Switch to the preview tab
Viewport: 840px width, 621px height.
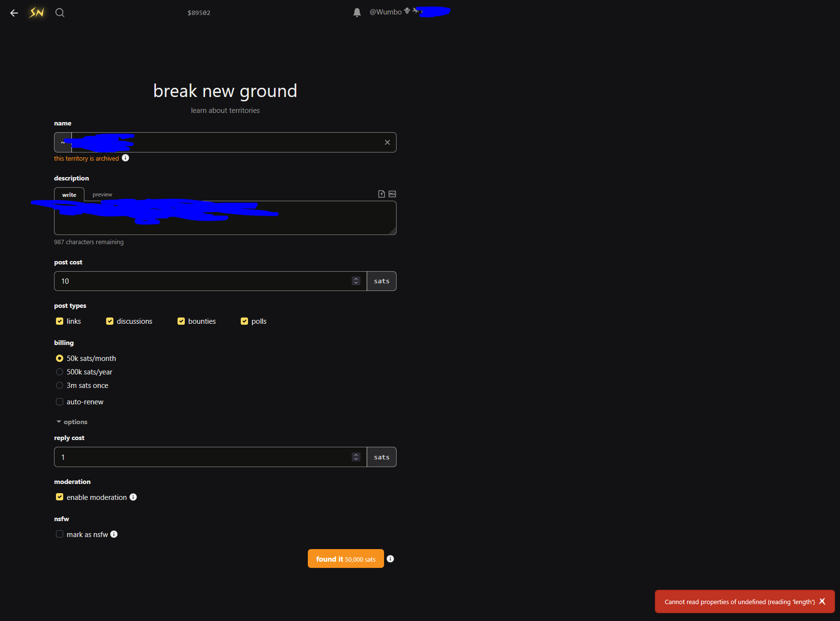pyautogui.click(x=102, y=194)
